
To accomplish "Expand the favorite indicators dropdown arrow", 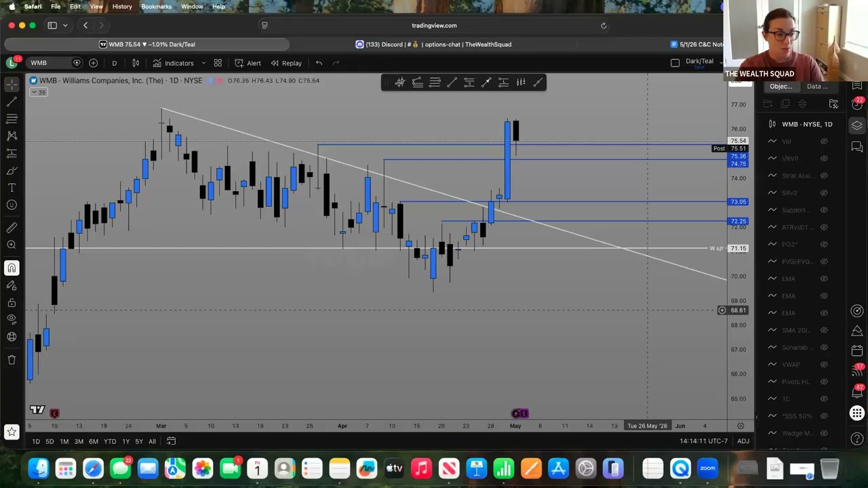I will click(203, 63).
